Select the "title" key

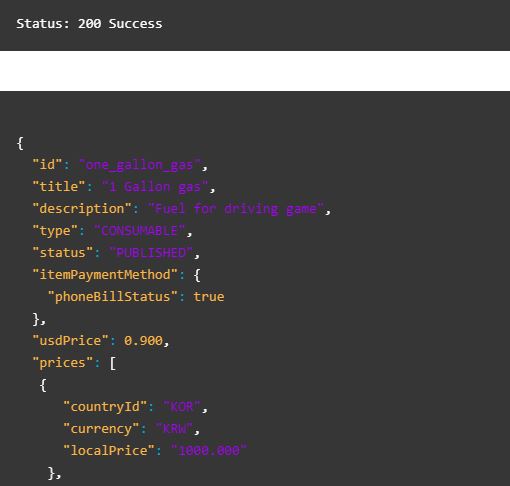[x=59, y=186]
